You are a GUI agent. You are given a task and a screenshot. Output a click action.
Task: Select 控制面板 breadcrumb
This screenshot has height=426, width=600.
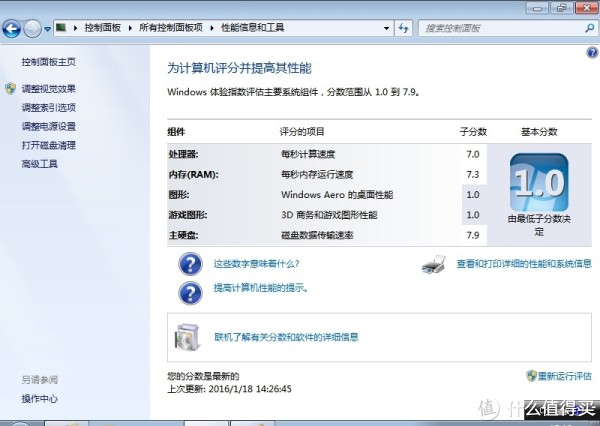pos(103,28)
